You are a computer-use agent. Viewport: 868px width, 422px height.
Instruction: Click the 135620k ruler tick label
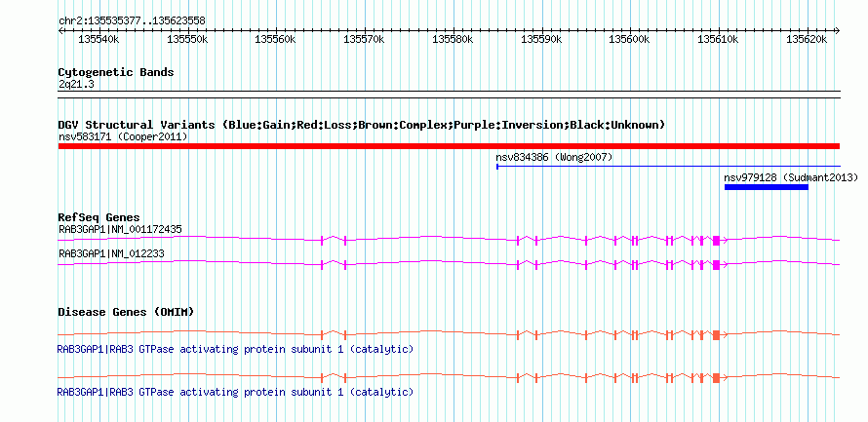(808, 39)
